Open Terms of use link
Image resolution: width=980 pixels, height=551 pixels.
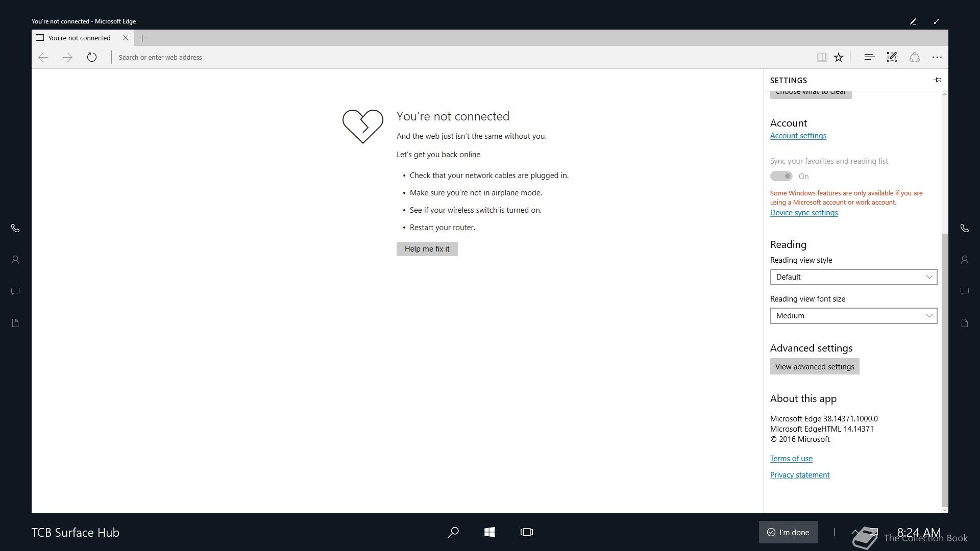791,459
